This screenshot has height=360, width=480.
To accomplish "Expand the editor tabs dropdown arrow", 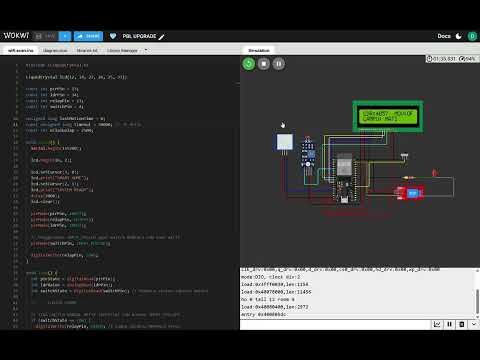I will coord(146,50).
